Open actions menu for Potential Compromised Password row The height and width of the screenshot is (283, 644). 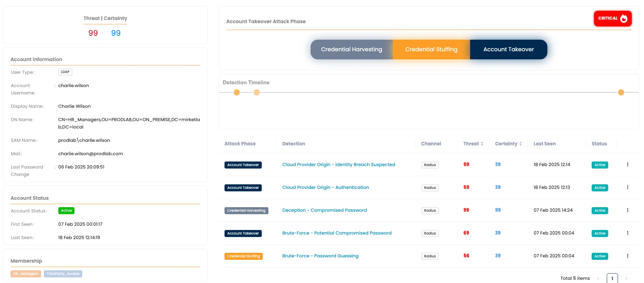point(627,233)
